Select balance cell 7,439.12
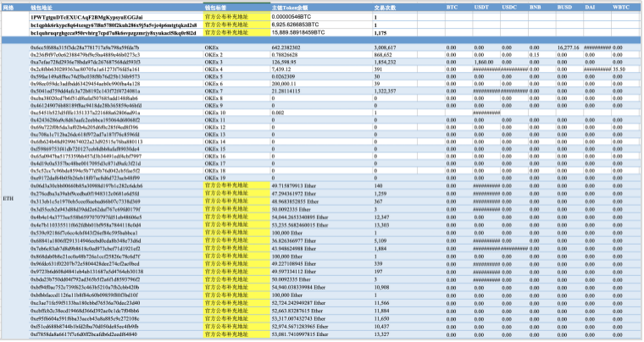The width and height of the screenshot is (644, 342). click(x=281, y=69)
